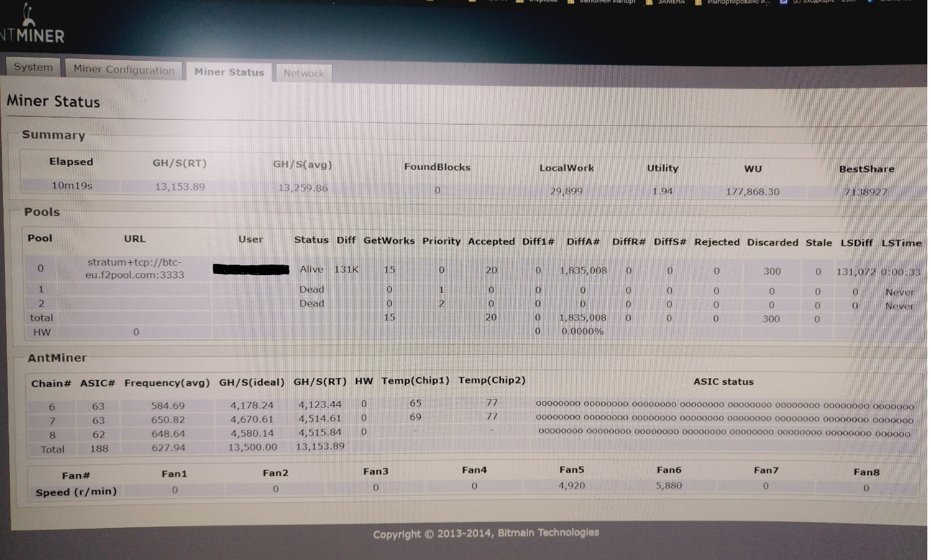The width and height of the screenshot is (931, 560).
Task: Click the Temp(Chip2) column header
Action: [492, 381]
